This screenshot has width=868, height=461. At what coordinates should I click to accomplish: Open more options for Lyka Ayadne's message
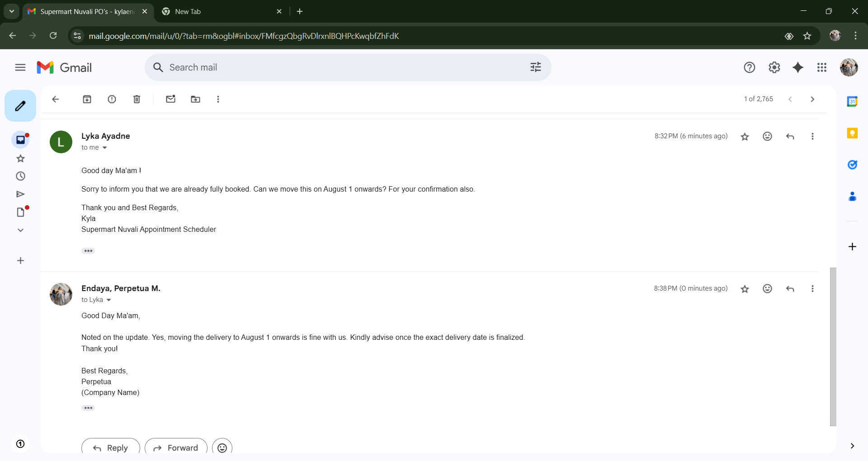click(x=812, y=136)
